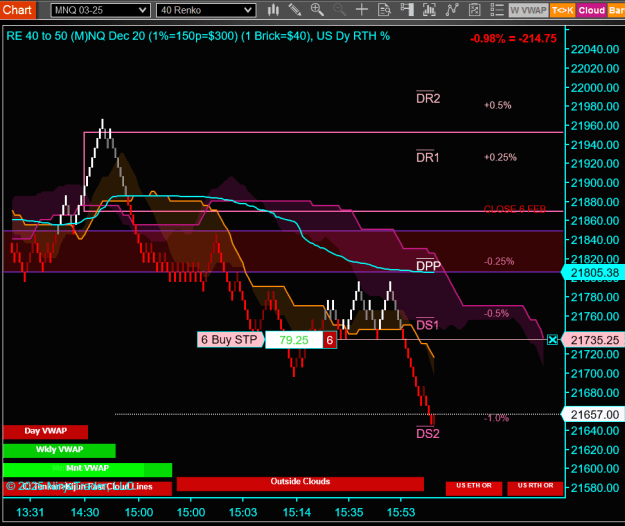Select the 6 Buy STP order label

coord(230,340)
